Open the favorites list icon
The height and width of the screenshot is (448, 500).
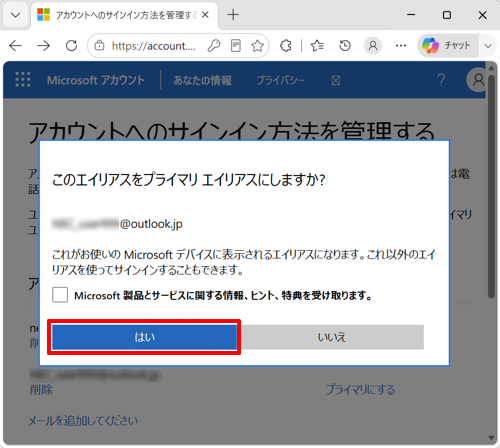(317, 46)
